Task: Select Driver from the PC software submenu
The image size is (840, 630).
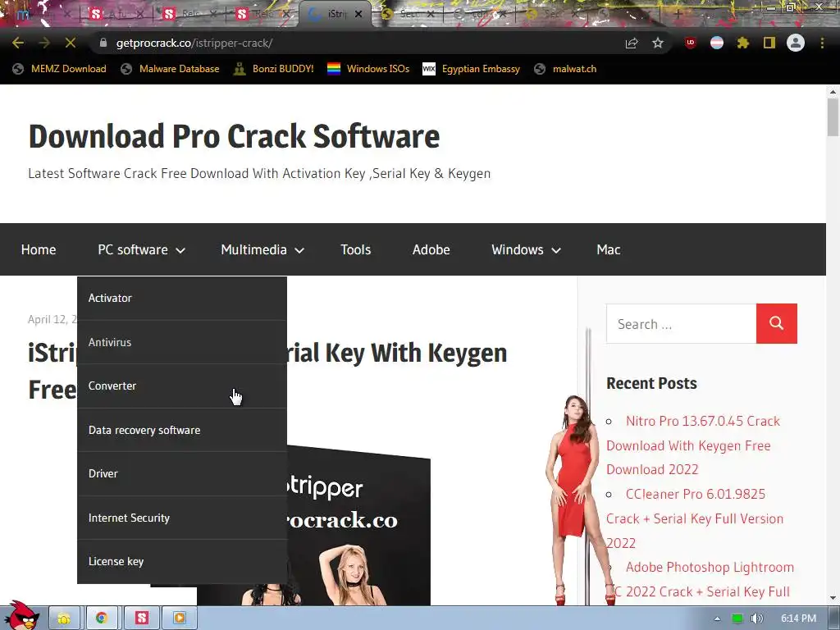Action: click(x=182, y=473)
